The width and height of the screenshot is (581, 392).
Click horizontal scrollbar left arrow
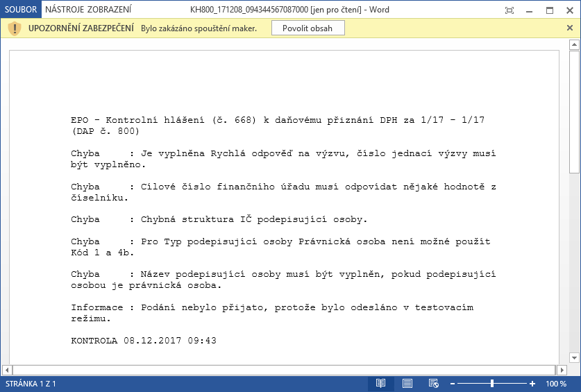point(7,370)
